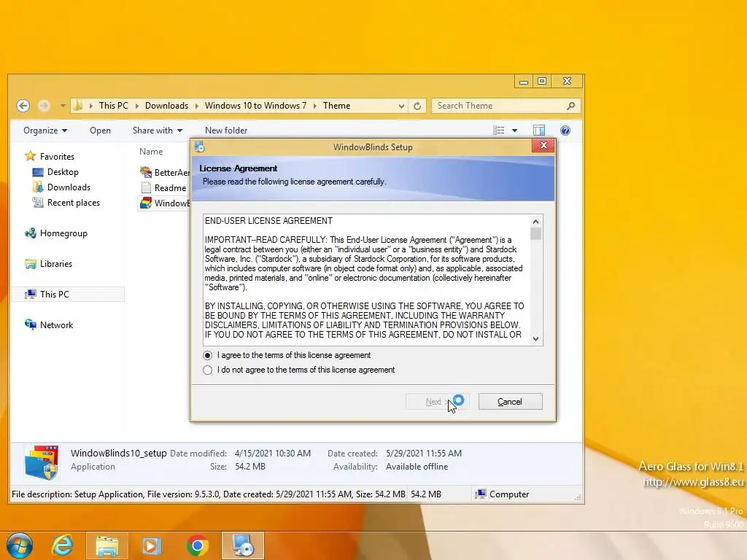Select the BetterAer file

coord(165,172)
